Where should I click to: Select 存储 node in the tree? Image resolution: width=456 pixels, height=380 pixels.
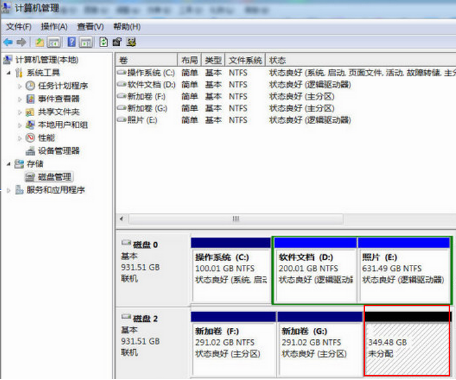[x=29, y=164]
